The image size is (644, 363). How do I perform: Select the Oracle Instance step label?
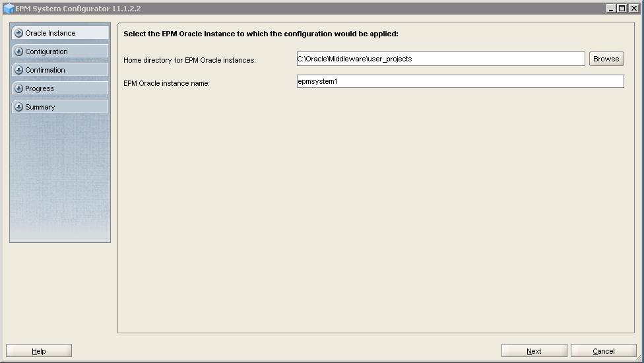click(50, 33)
